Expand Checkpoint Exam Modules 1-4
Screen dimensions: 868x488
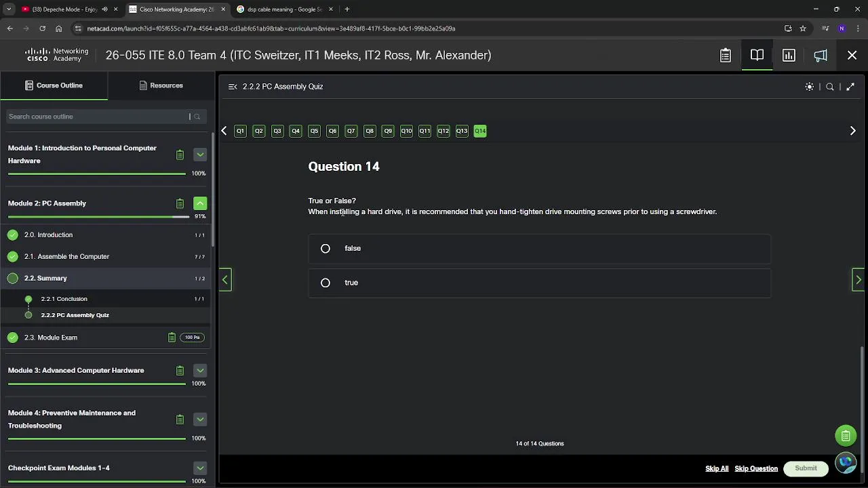click(200, 468)
